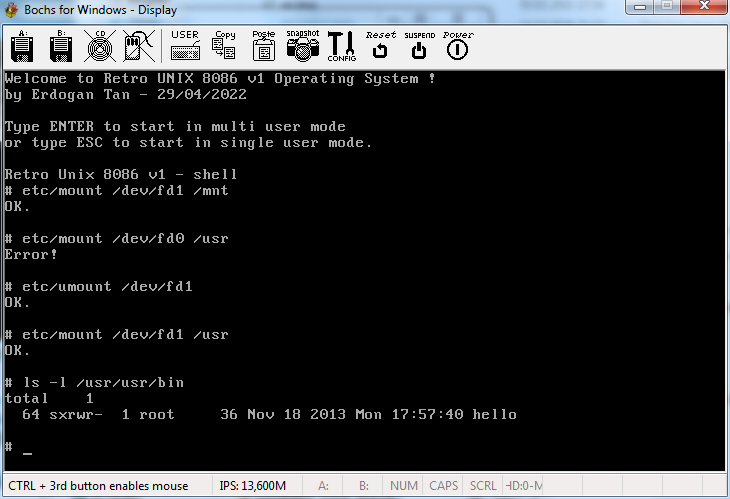The height and width of the screenshot is (499, 730).
Task: Click the HD:0-M disk indicator
Action: click(x=524, y=486)
